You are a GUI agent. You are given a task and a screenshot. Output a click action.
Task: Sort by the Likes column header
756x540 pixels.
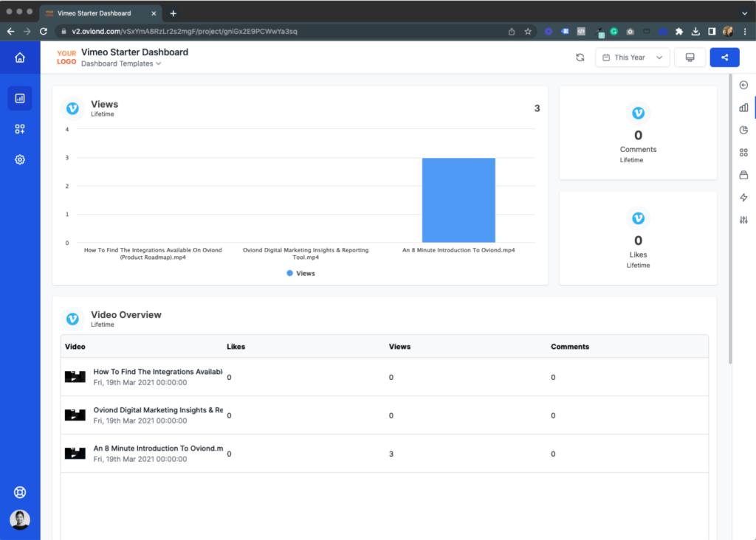(x=236, y=346)
